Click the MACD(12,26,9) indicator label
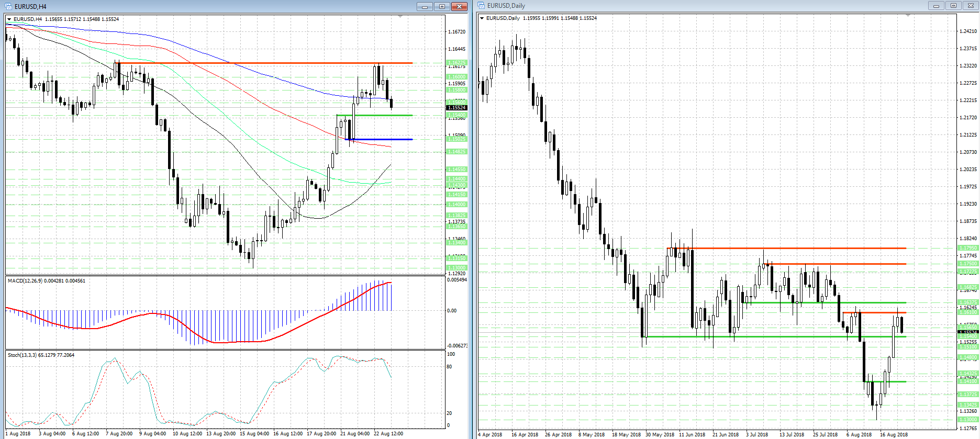This screenshot has height=439, width=980. 47,281
